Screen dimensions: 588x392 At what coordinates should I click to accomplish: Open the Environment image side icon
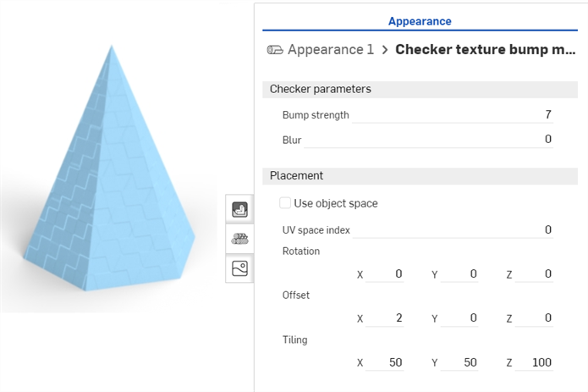239,268
